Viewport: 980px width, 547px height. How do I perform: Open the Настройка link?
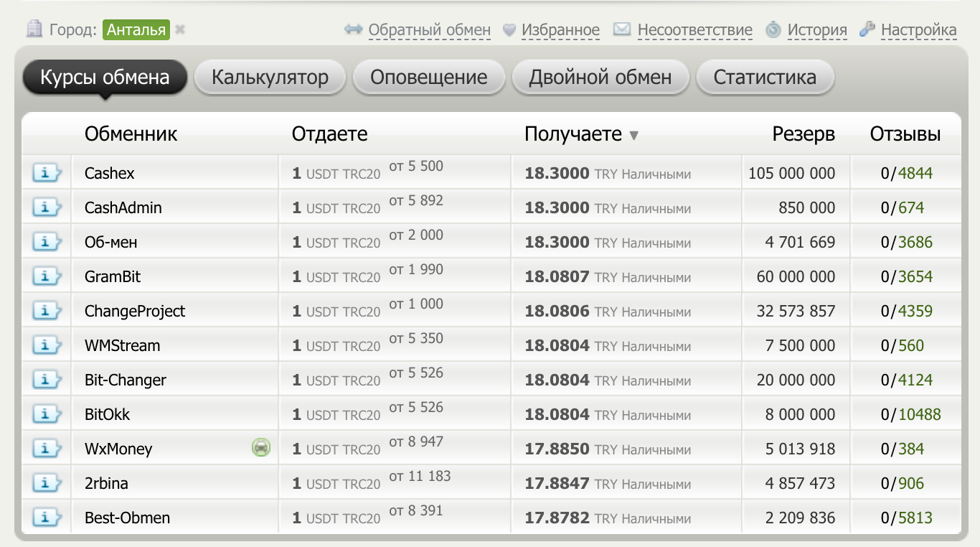click(x=919, y=30)
